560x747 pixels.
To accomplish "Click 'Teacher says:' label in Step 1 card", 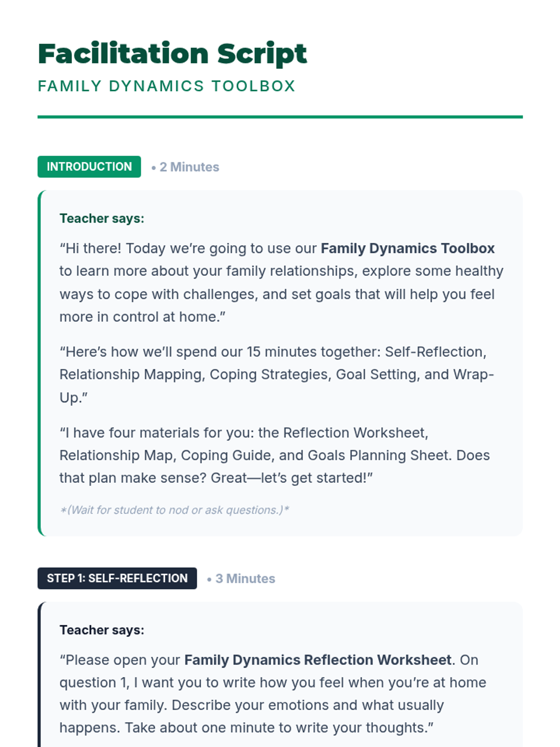I will pos(102,630).
